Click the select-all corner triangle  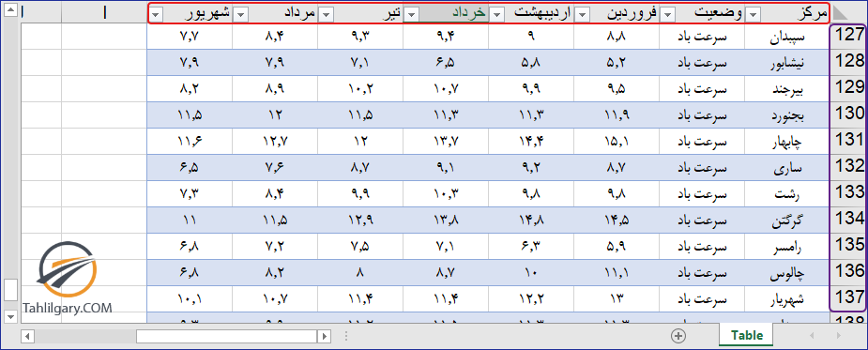tap(847, 13)
